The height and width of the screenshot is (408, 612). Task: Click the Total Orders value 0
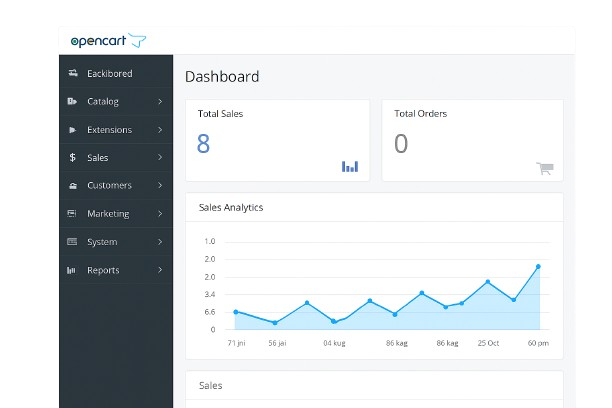pos(401,144)
